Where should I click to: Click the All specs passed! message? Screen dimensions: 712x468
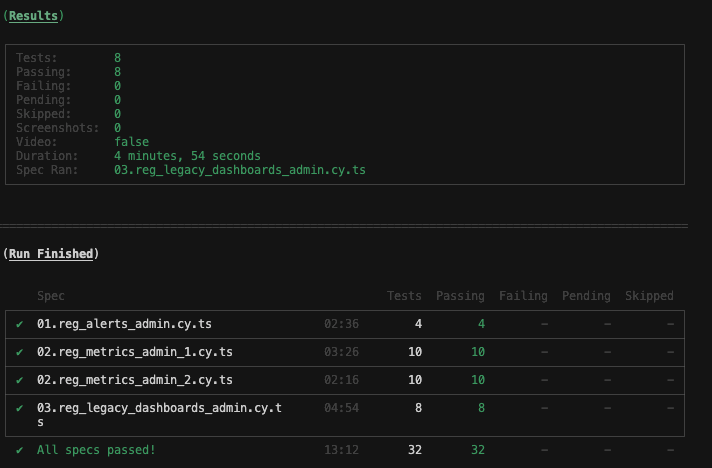(96, 450)
